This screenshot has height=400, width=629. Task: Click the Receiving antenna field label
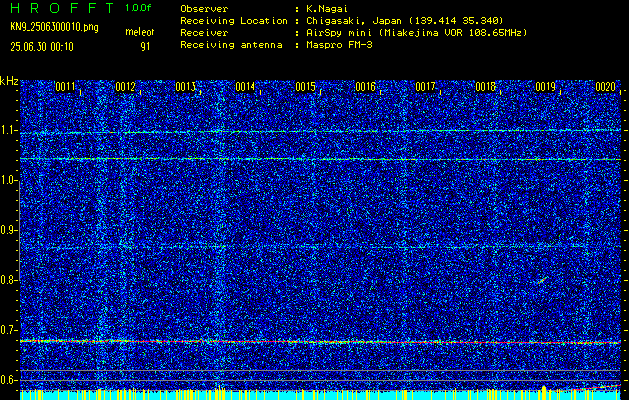click(x=231, y=45)
